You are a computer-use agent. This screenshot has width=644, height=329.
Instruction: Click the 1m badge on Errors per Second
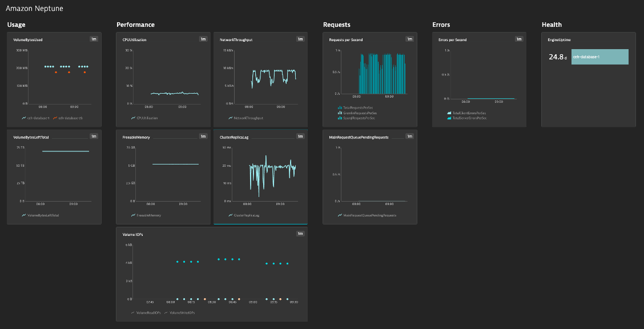coord(519,39)
